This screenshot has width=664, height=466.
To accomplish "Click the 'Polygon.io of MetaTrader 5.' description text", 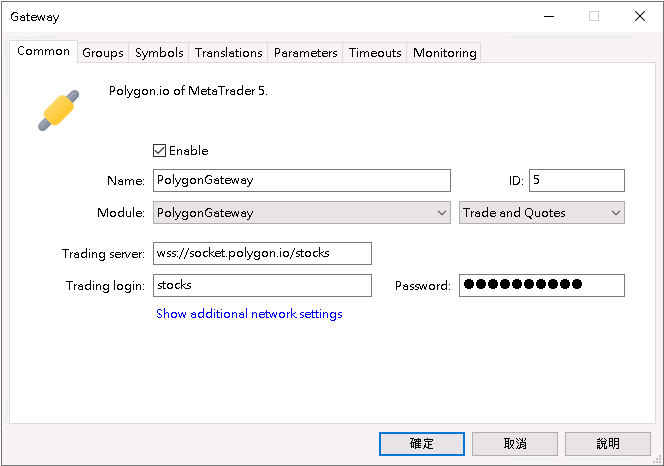I will click(x=188, y=91).
